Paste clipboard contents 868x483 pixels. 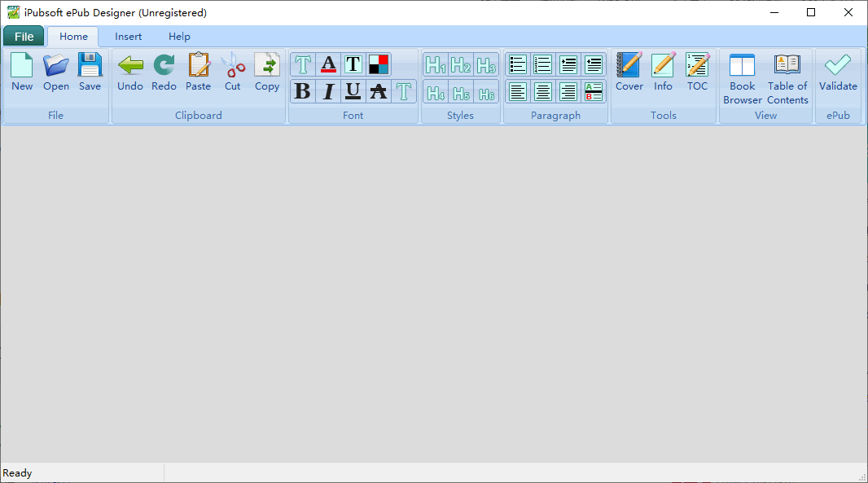pos(198,72)
